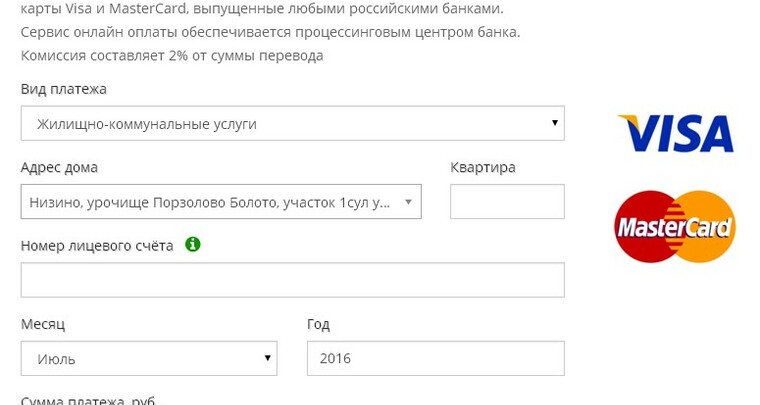
Task: Focus the Квартира input field
Action: [x=507, y=202]
